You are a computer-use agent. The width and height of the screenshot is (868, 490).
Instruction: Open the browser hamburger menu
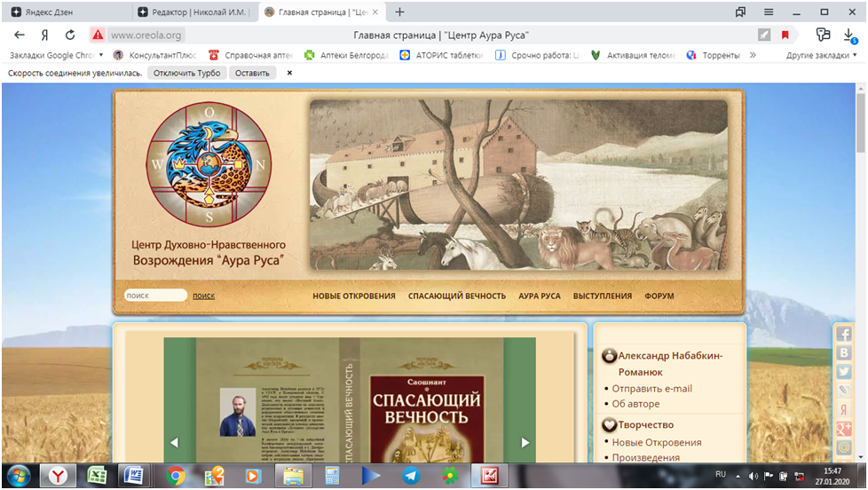pyautogui.click(x=769, y=12)
